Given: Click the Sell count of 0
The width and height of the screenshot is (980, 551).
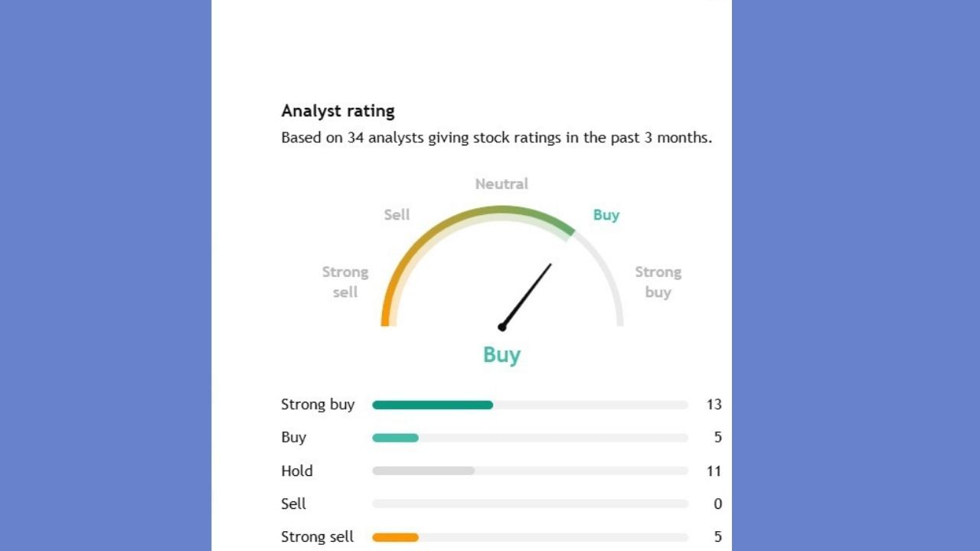Looking at the screenshot, I should 717,504.
